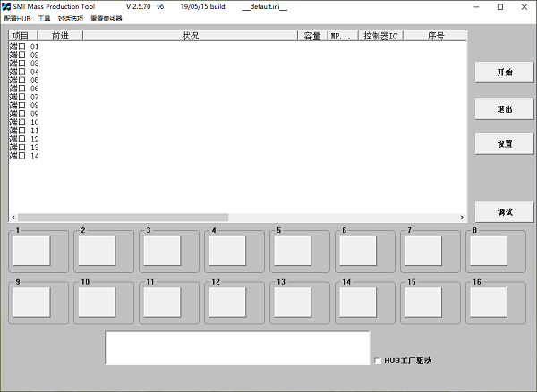Select port slot button 12
This screenshot has width=537, height=392.
[227, 302]
